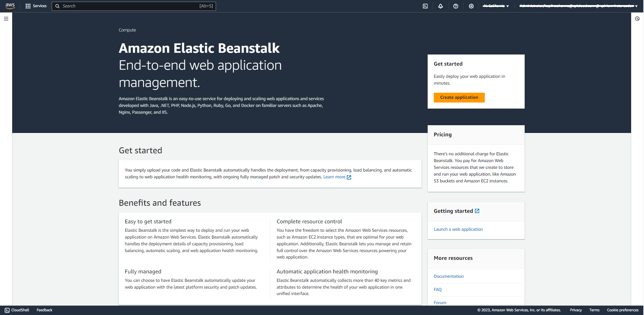Click the copyright 2023 Amazon text

519,310
